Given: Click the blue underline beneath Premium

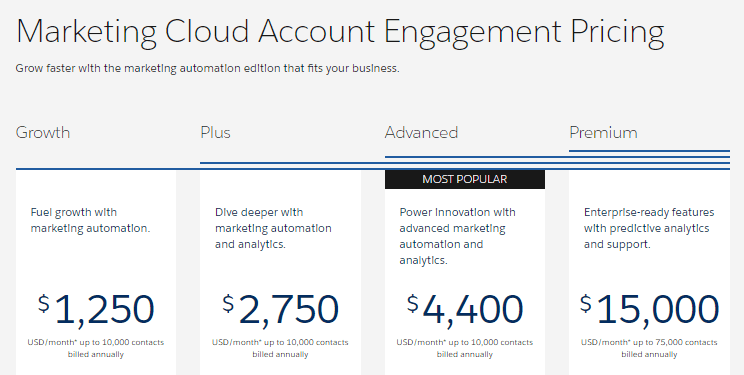Looking at the screenshot, I should coord(649,151).
